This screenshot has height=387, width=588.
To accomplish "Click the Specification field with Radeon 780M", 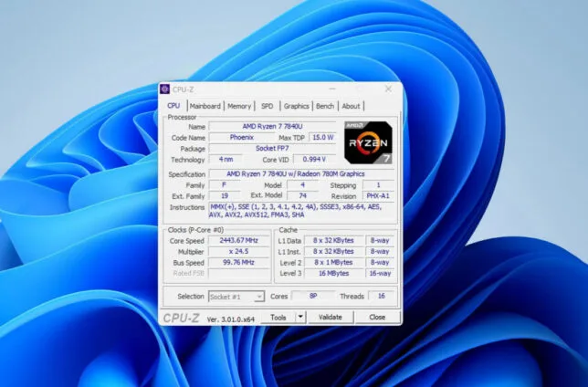I will [x=301, y=174].
